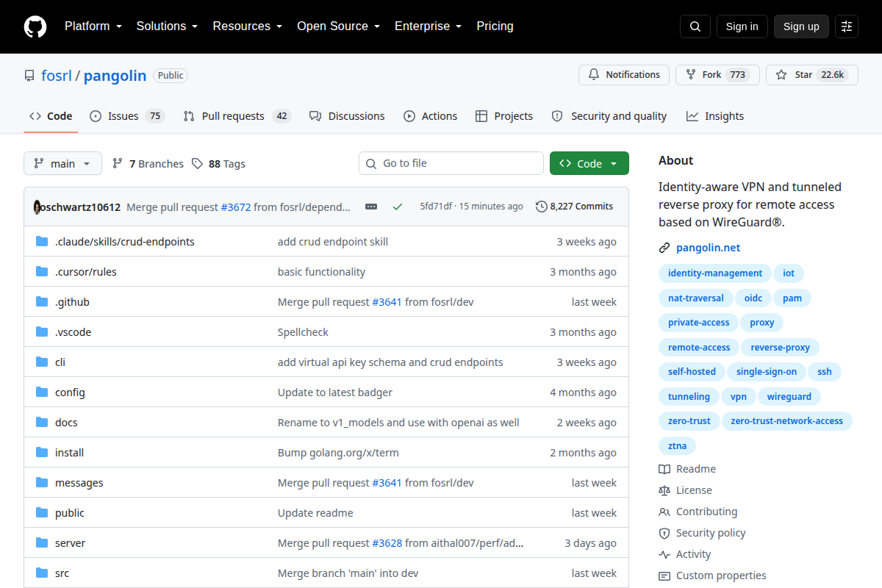
Task: Click the config folder icon
Action: tap(42, 392)
